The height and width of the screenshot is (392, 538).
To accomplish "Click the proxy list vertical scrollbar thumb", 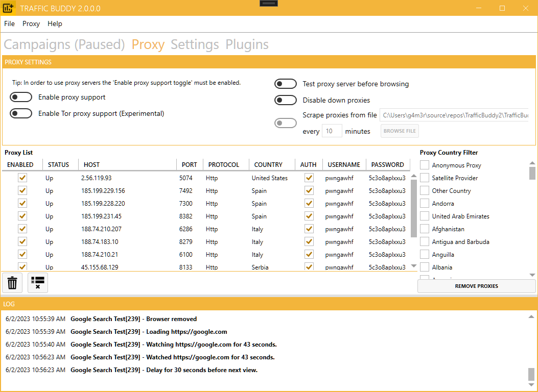I will (414, 208).
